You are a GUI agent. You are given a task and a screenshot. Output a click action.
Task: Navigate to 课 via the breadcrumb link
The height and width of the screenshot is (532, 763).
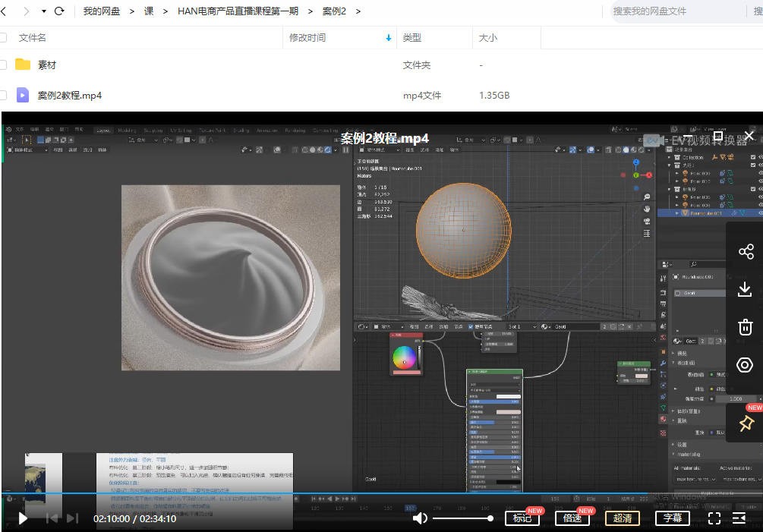[149, 11]
